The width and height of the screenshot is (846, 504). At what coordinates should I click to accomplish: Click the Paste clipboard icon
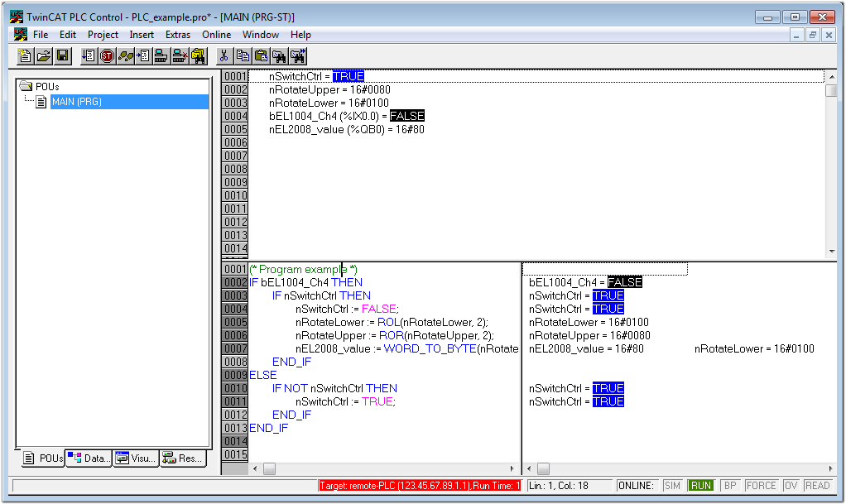[261, 55]
